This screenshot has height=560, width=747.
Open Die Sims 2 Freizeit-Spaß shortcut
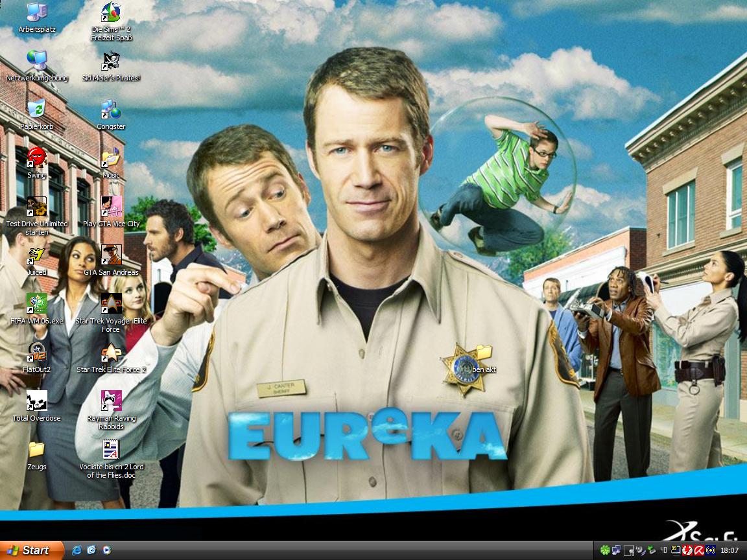pyautogui.click(x=111, y=13)
